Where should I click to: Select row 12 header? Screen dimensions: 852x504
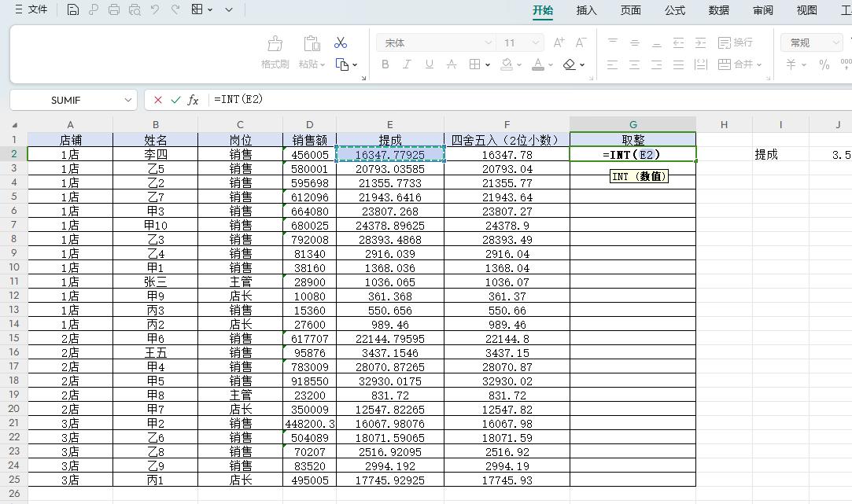point(13,296)
